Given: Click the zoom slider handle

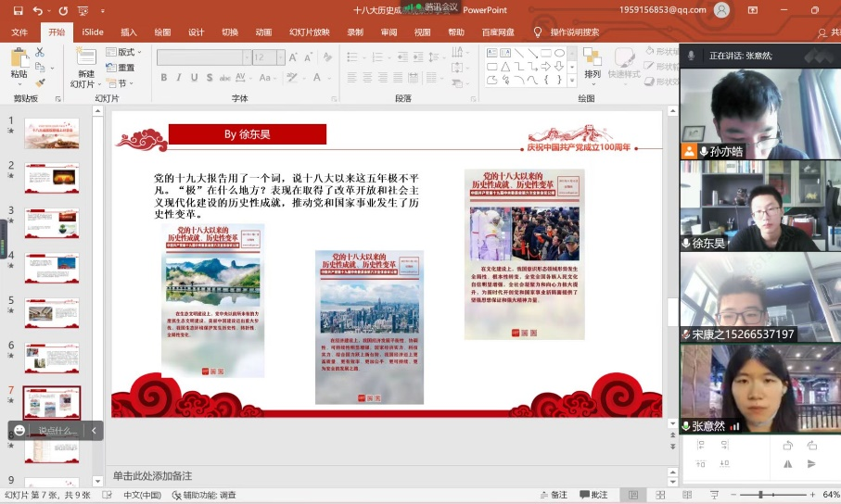Looking at the screenshot, I should (760, 495).
